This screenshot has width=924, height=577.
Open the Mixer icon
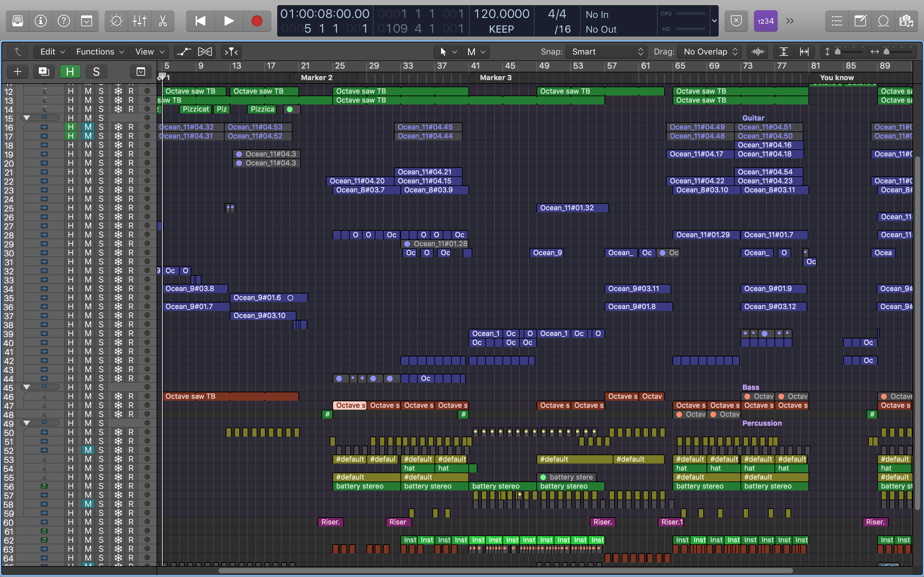139,21
